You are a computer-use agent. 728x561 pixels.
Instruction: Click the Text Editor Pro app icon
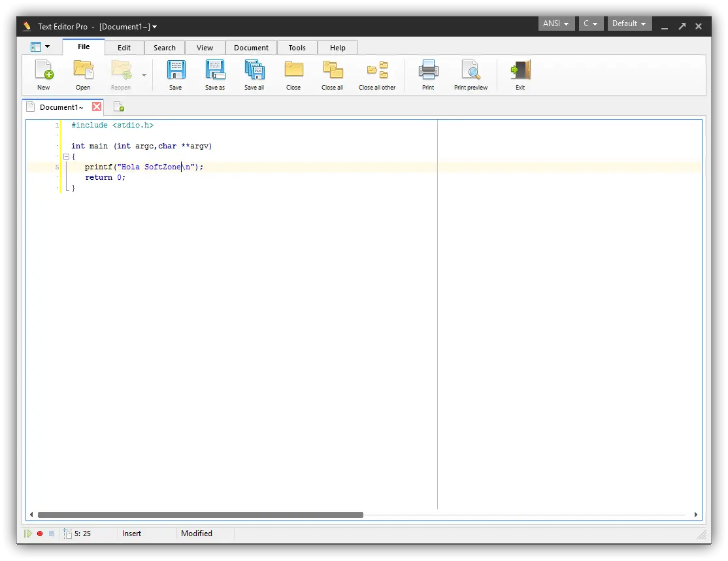pyautogui.click(x=27, y=26)
